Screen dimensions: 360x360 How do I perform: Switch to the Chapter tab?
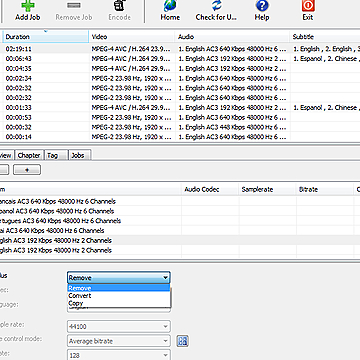(x=29, y=155)
